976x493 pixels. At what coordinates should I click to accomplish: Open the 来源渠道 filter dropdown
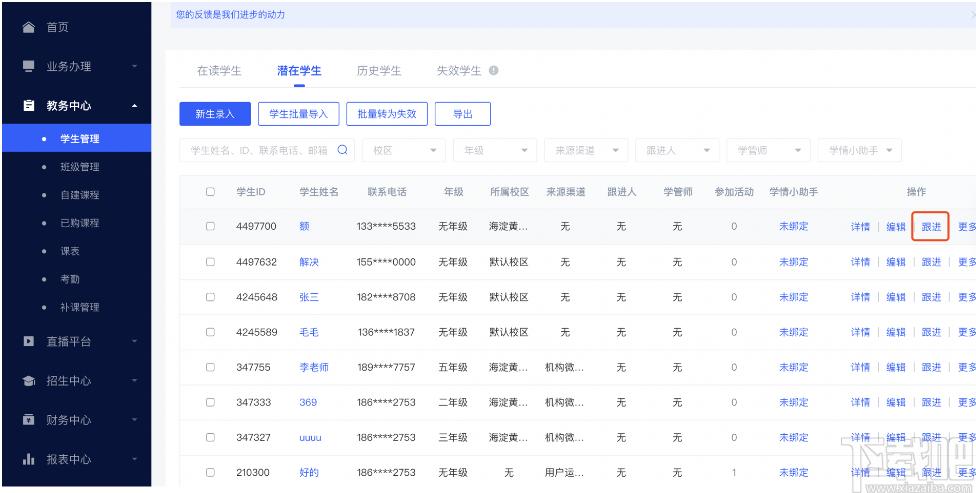pyautogui.click(x=586, y=151)
